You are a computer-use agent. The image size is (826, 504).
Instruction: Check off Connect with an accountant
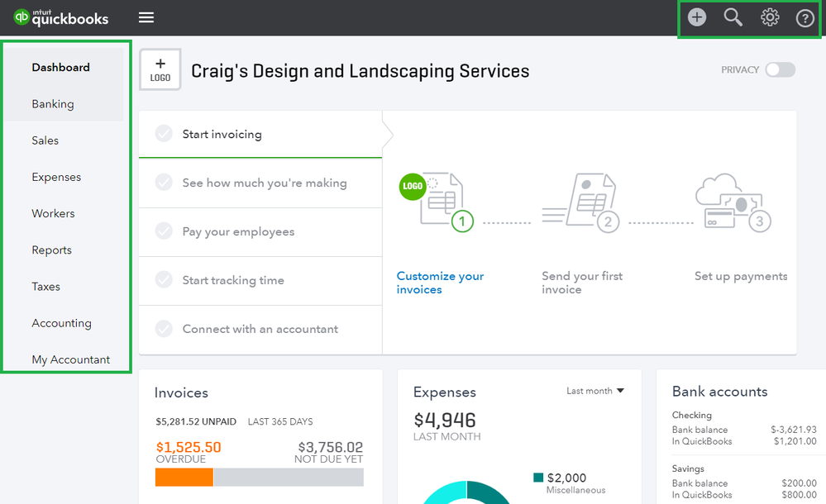[x=164, y=329]
